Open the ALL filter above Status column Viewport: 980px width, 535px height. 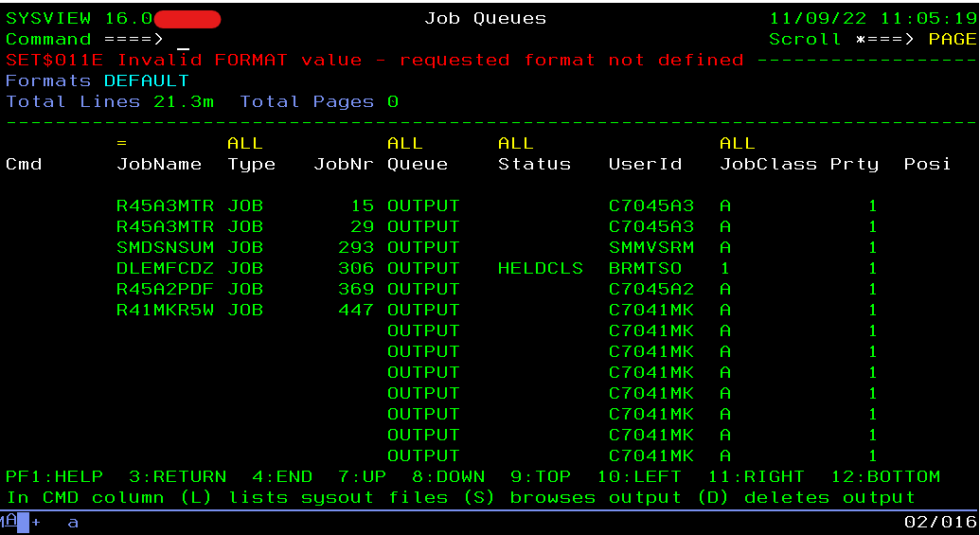point(516,144)
